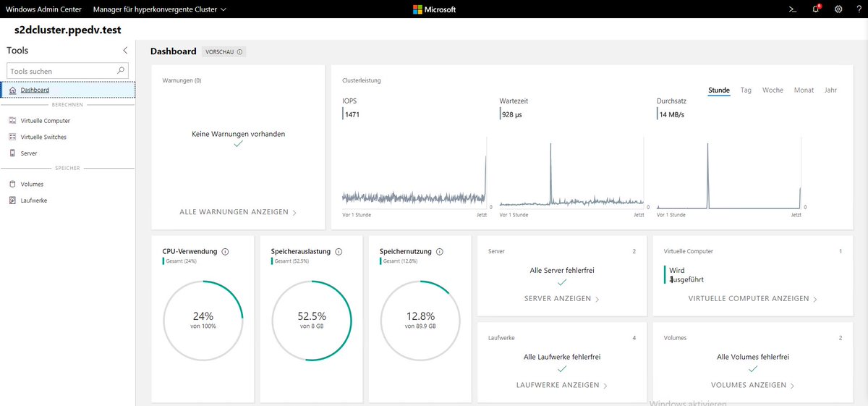This screenshot has height=406, width=868.
Task: Click info icon beside Speichernutzung
Action: tap(440, 252)
